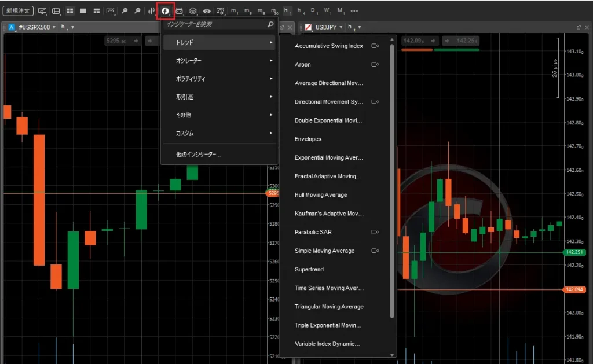Screen dimensions: 593x364
Task: Click video icon beside Aroon
Action: pos(375,64)
